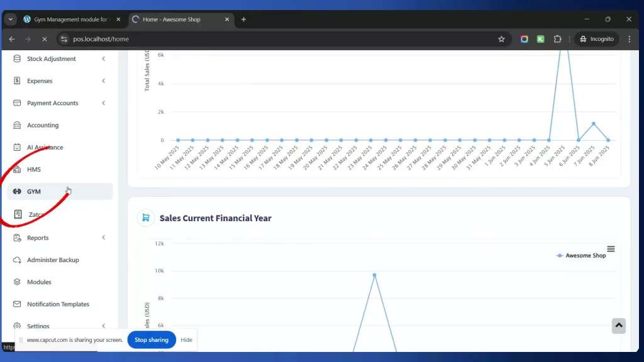Stop loading the page
Screen dimensions: 644x362
click(45, 39)
